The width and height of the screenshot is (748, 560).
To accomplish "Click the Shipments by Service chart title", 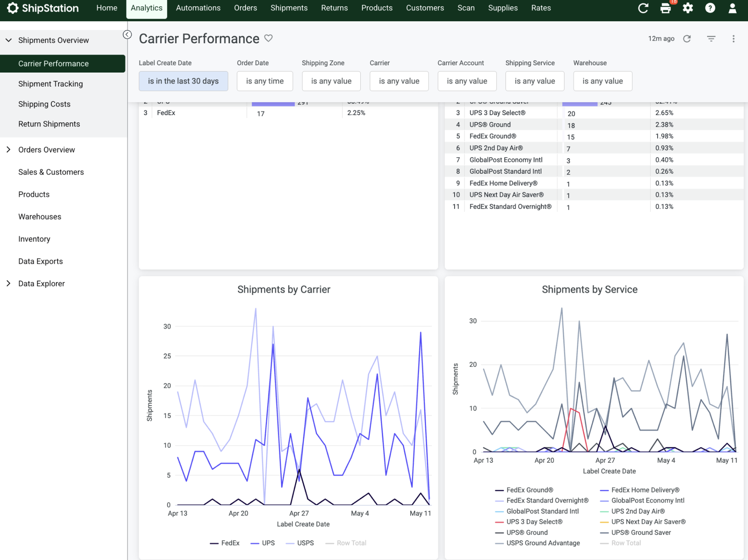I will 589,290.
